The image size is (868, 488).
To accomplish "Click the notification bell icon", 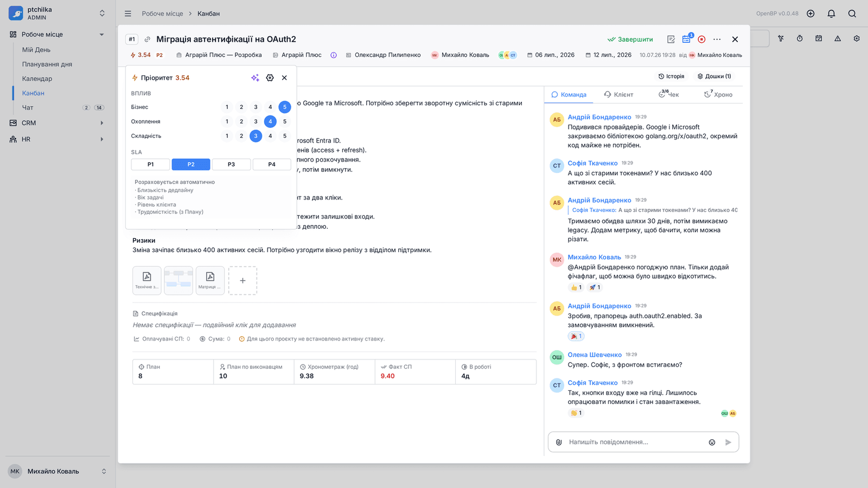I will click(831, 14).
